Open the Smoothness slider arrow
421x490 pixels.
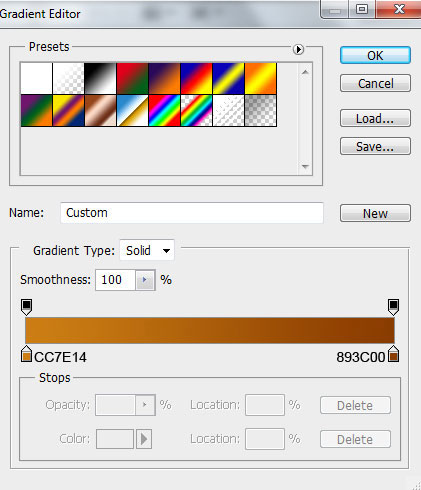(x=145, y=280)
